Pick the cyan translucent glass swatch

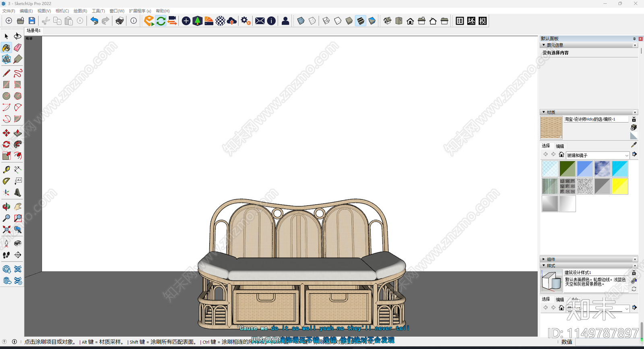click(x=620, y=169)
